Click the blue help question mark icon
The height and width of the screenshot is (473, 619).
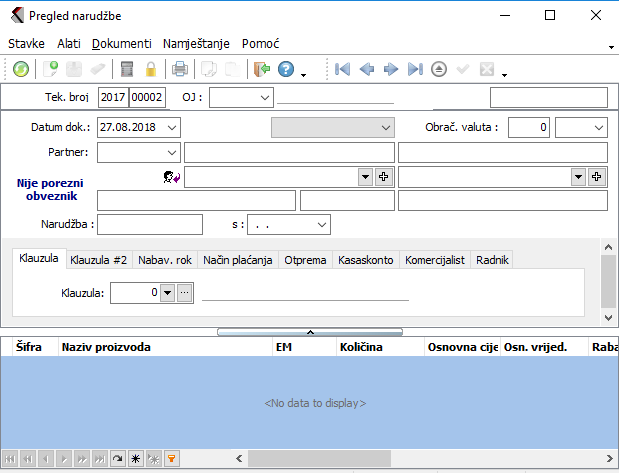tap(286, 69)
